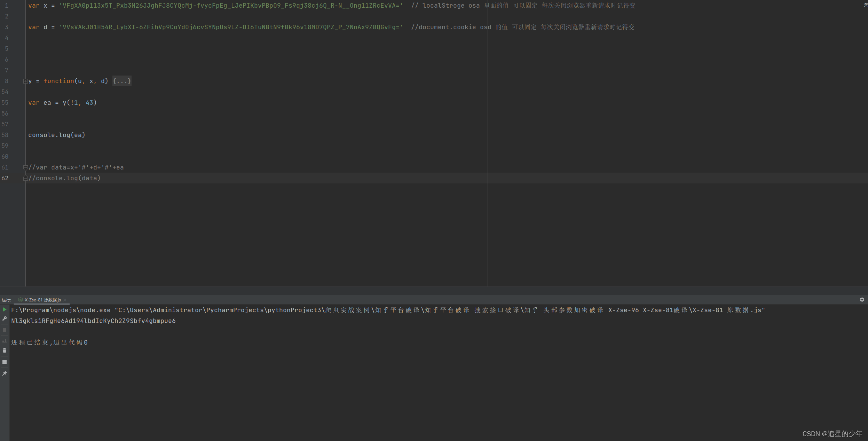Select the X-Zse-81 原数据.js run tab
Image resolution: width=868 pixels, height=441 pixels.
(42, 300)
